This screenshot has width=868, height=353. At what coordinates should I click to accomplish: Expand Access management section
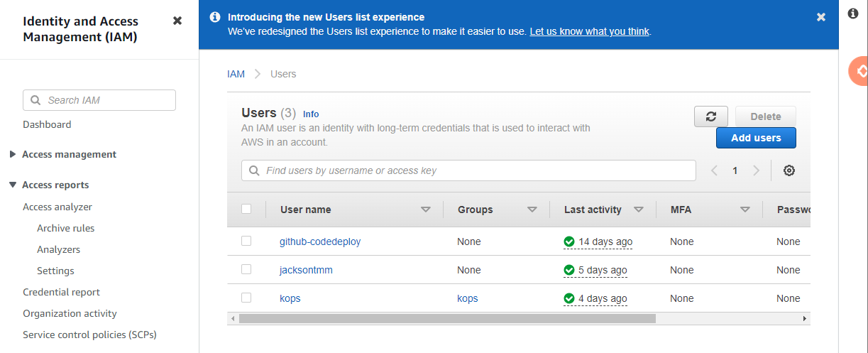(13, 154)
